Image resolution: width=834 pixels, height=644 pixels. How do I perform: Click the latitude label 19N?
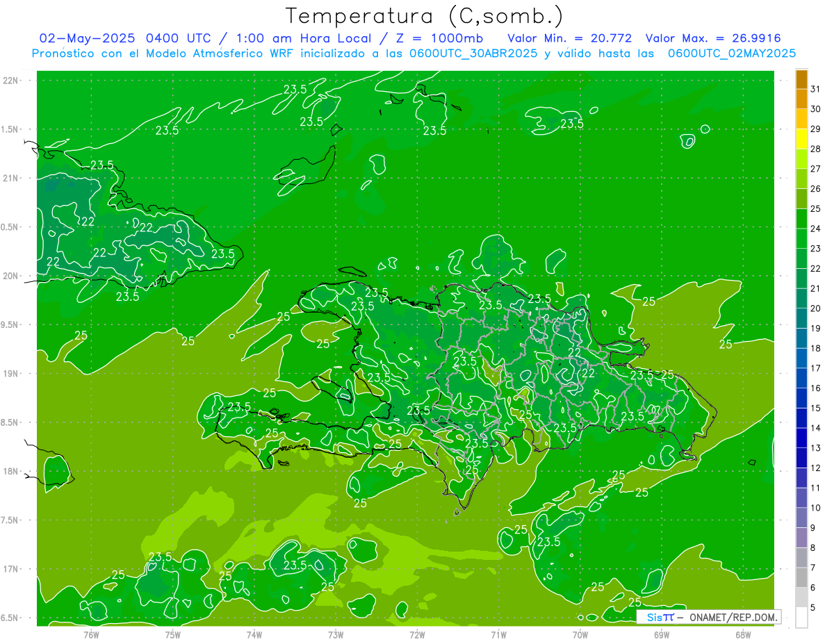10,373
